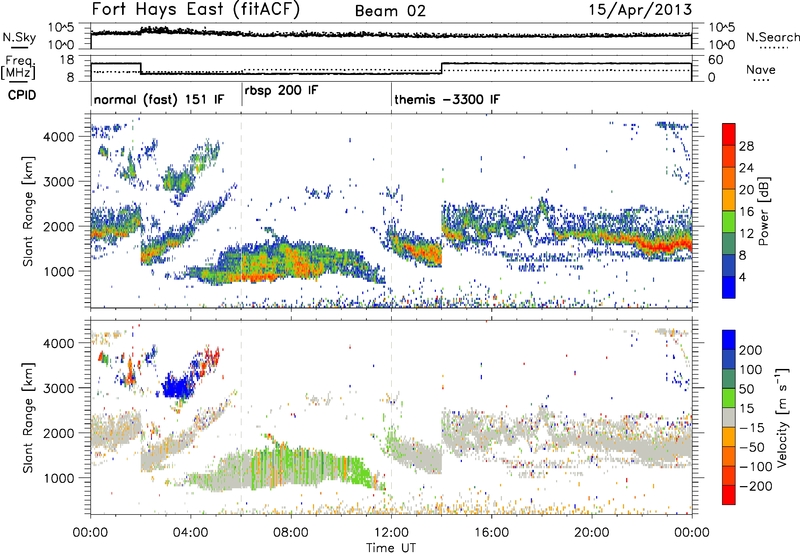Click the velocity panel 'Slant Range [km]' label

[28, 417]
